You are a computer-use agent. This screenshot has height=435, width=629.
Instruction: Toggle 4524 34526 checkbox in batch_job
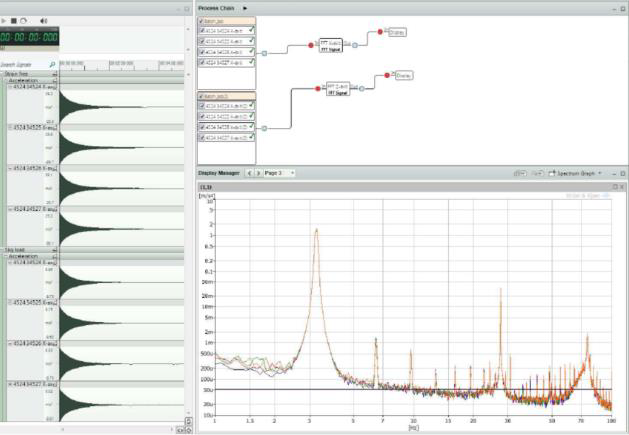click(203, 52)
